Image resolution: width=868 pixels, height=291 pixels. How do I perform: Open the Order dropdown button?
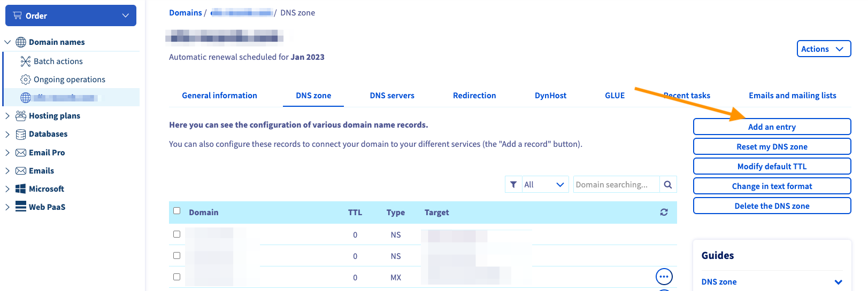71,15
